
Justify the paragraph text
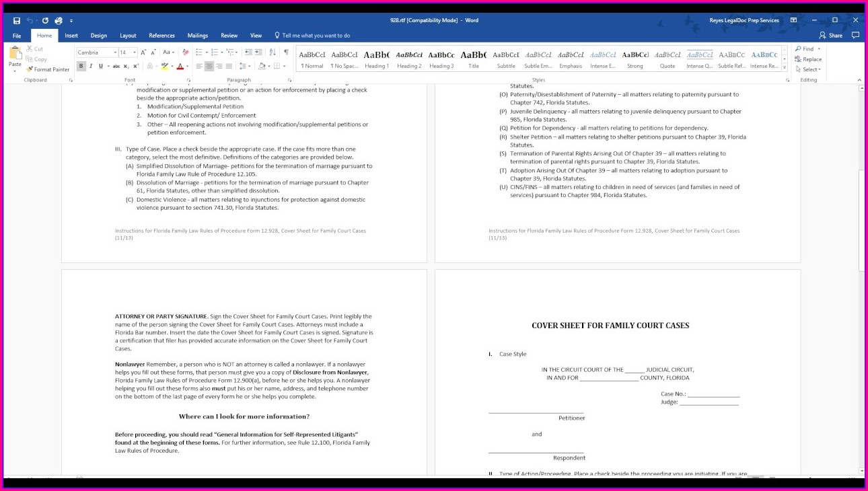(229, 66)
